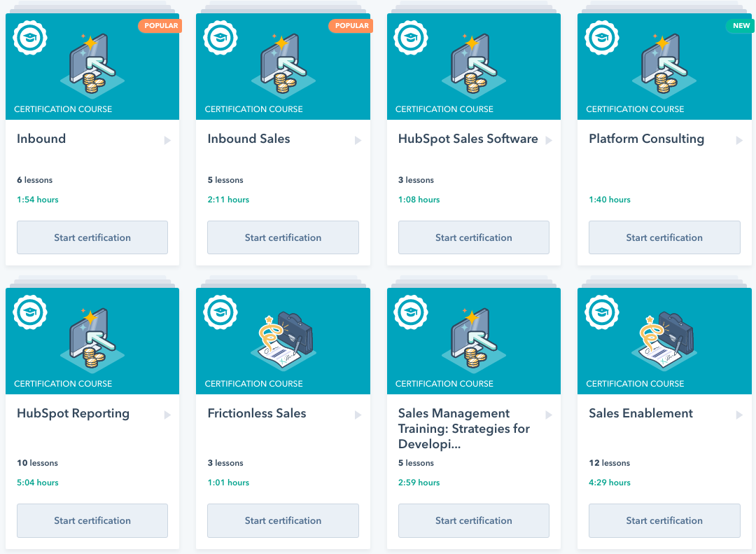
Task: Start certification for the Inbound course
Action: (x=92, y=237)
